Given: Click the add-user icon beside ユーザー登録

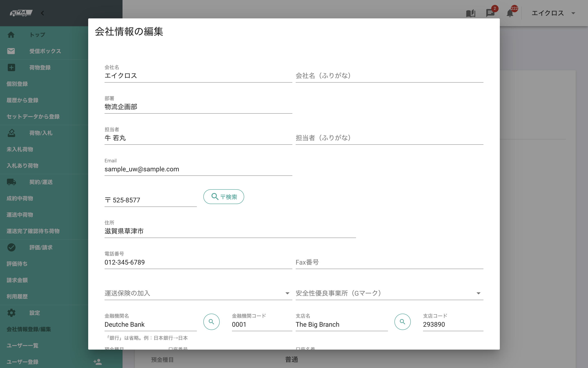Looking at the screenshot, I should point(97,362).
